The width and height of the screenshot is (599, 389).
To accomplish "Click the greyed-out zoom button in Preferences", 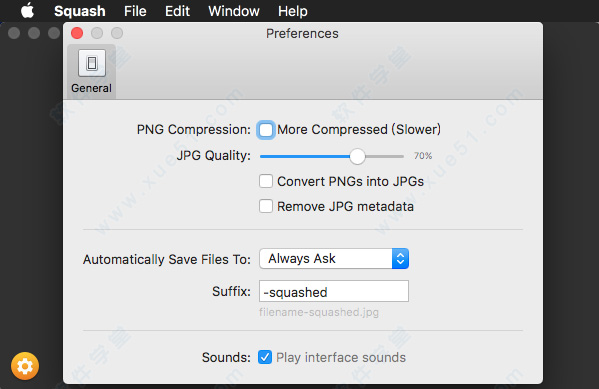I will (117, 33).
